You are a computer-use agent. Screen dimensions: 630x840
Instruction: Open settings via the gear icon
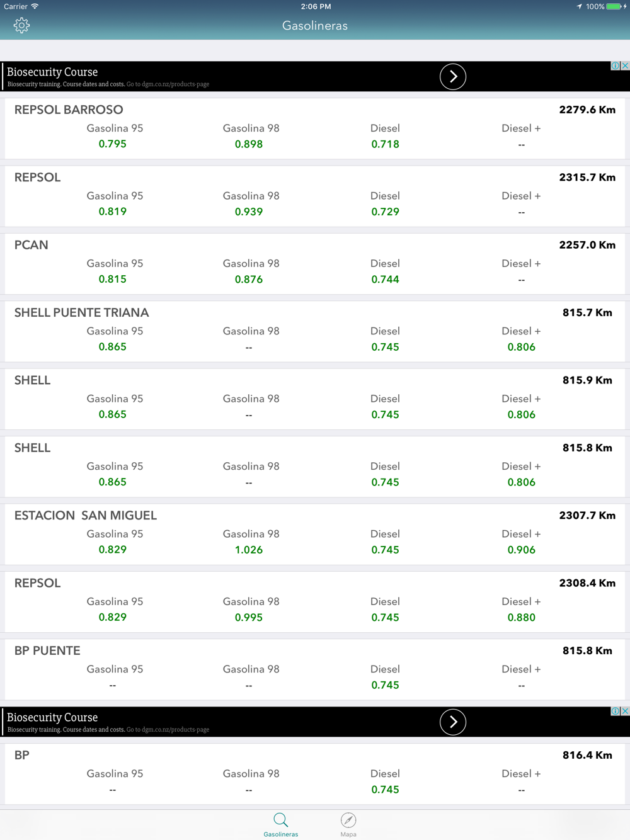(21, 25)
